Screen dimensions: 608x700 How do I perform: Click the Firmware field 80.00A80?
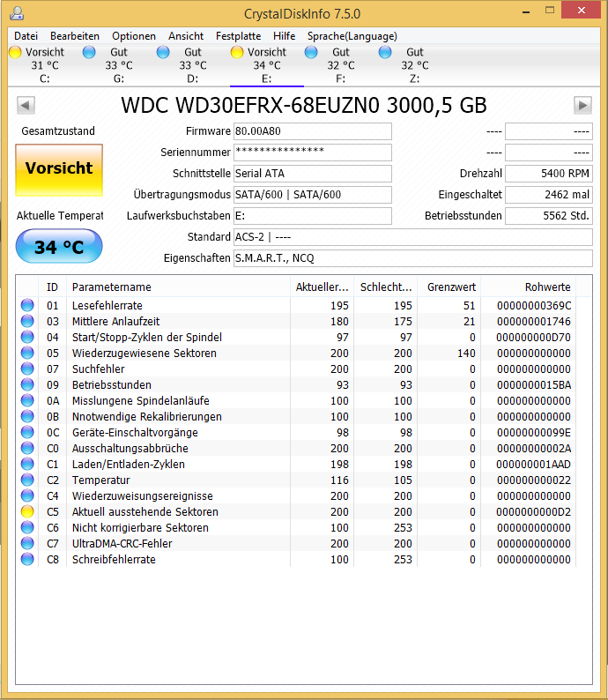click(x=313, y=131)
